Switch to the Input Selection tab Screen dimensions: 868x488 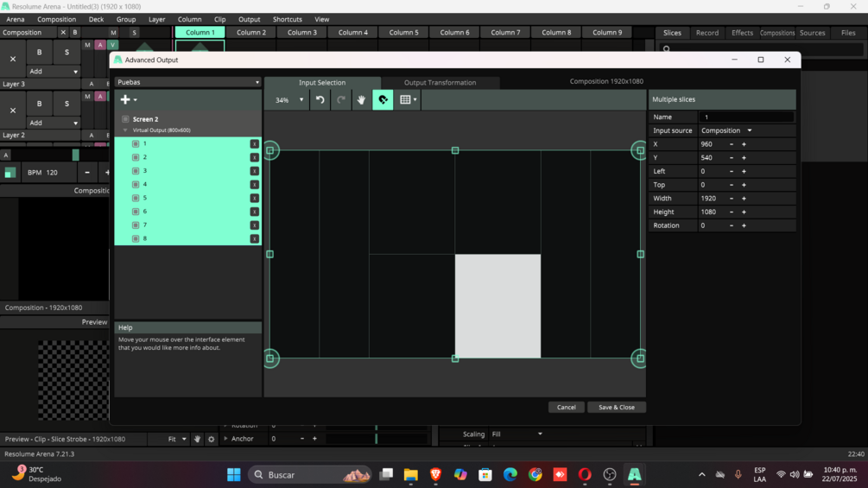tap(322, 82)
